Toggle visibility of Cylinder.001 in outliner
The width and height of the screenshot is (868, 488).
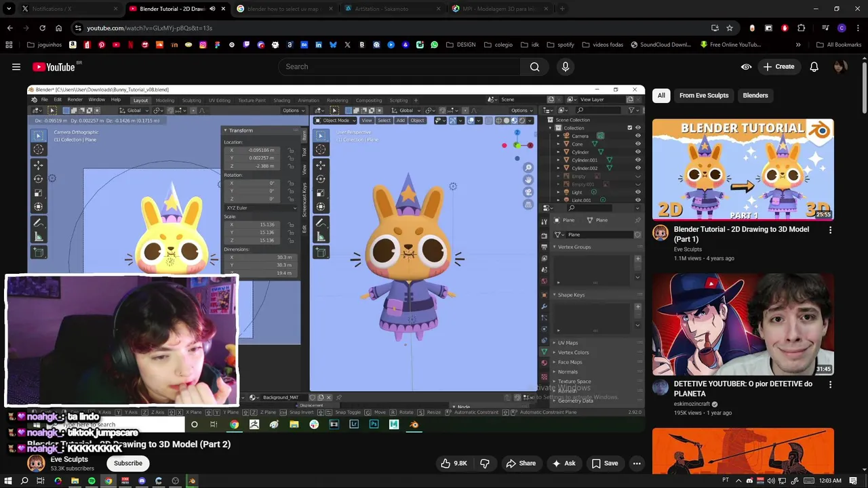click(x=637, y=160)
